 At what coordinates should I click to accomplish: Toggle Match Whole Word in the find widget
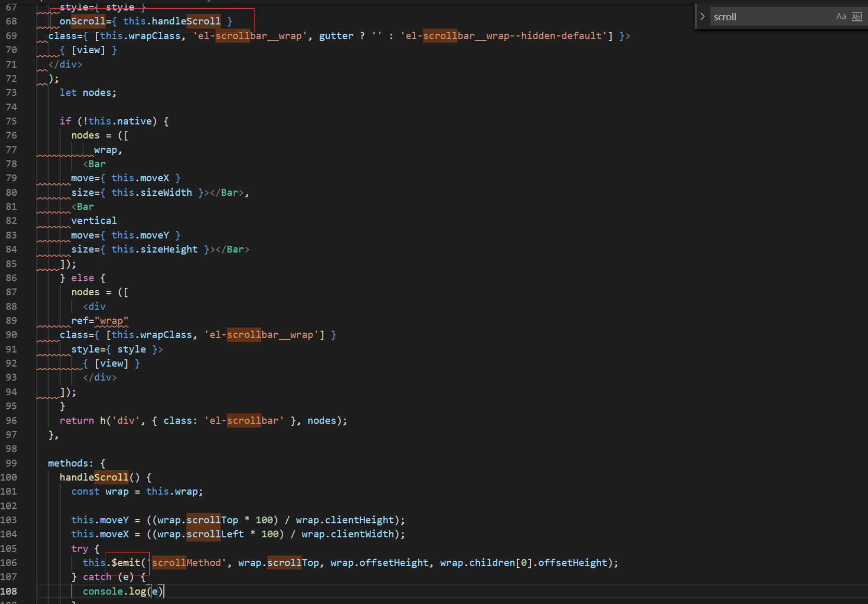[x=857, y=17]
